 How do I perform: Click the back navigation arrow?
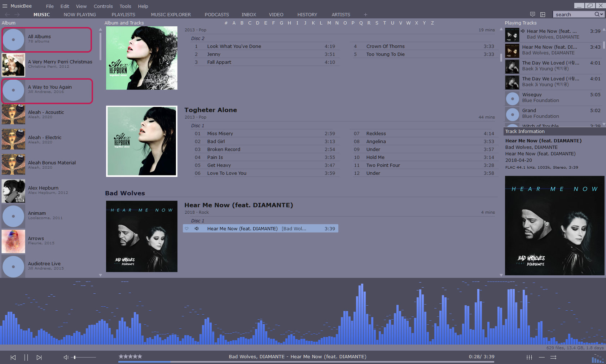click(8, 14)
